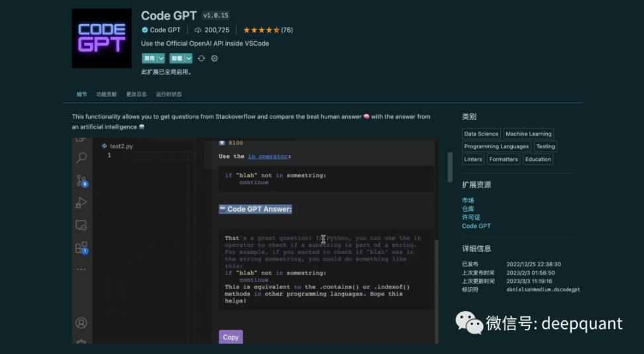Viewport: 644px width, 354px height.
Task: Open the 仓库 repository link
Action: click(x=468, y=209)
